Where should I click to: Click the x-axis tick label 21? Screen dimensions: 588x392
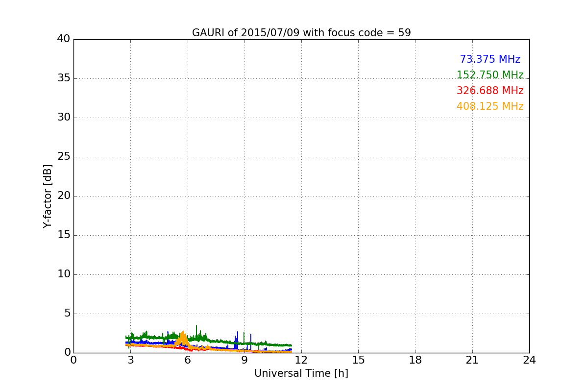coord(472,360)
